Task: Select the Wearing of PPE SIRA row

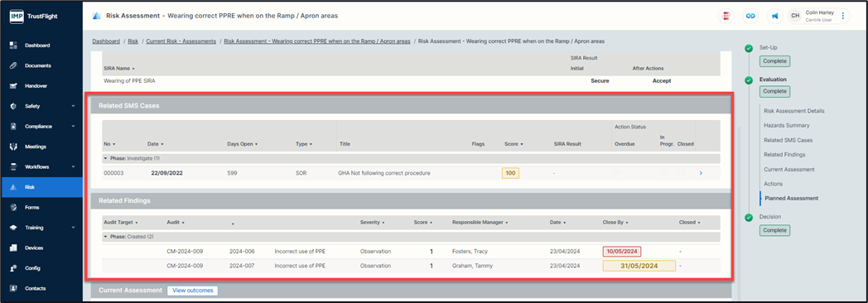Action: (x=412, y=81)
